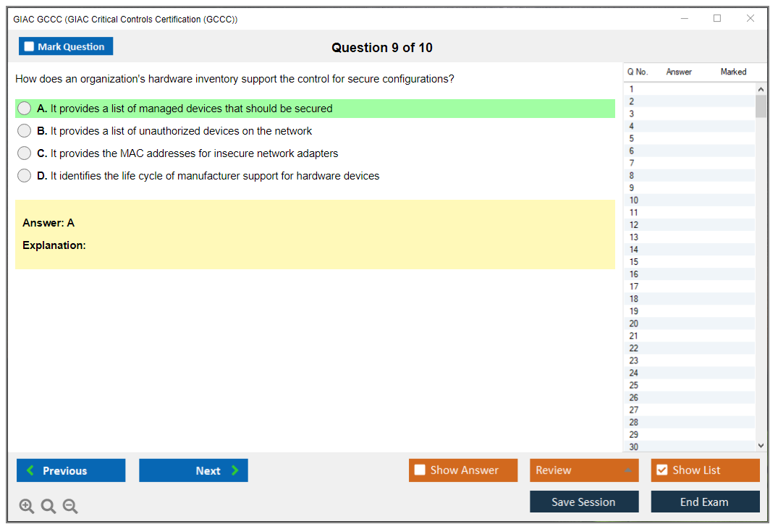The height and width of the screenshot is (532, 778).
Task: Uncheck the Show List checkbox
Action: point(661,470)
